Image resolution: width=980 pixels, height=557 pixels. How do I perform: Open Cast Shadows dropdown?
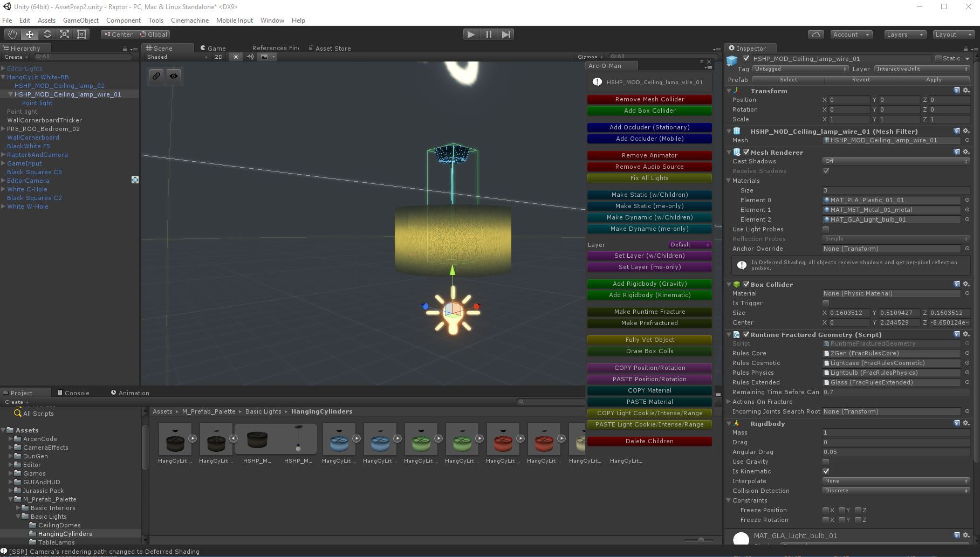[x=896, y=161]
